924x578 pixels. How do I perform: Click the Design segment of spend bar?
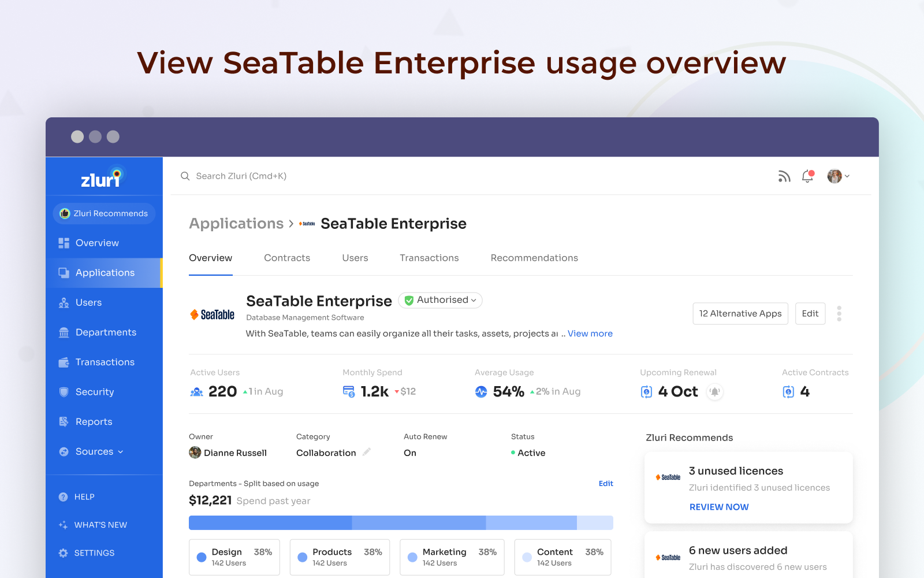click(270, 523)
